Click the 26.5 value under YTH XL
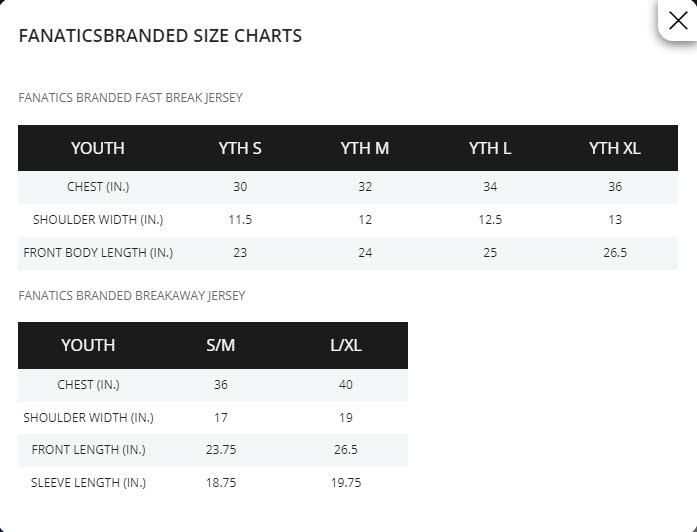Screen dimensions: 697x532 point(615,252)
